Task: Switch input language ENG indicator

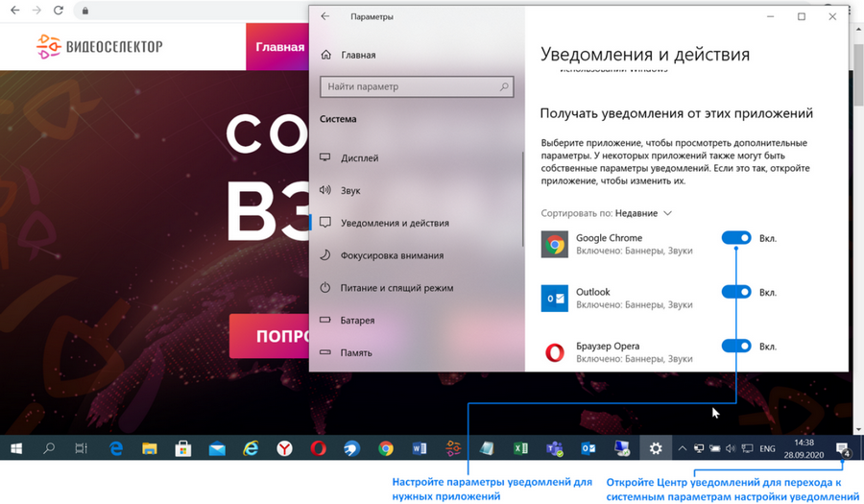Action: pyautogui.click(x=767, y=448)
